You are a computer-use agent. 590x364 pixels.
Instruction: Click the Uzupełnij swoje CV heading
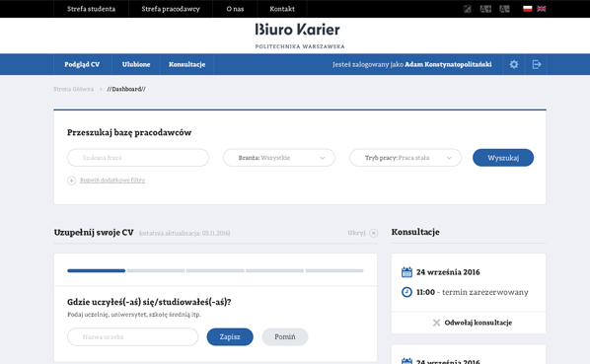[94, 233]
